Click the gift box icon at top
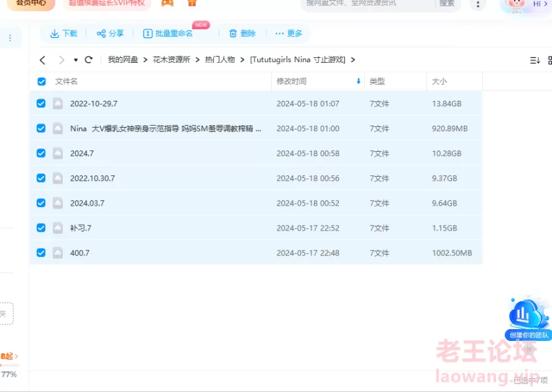Screen dimensions: 552x392 pyautogui.click(x=192, y=3)
